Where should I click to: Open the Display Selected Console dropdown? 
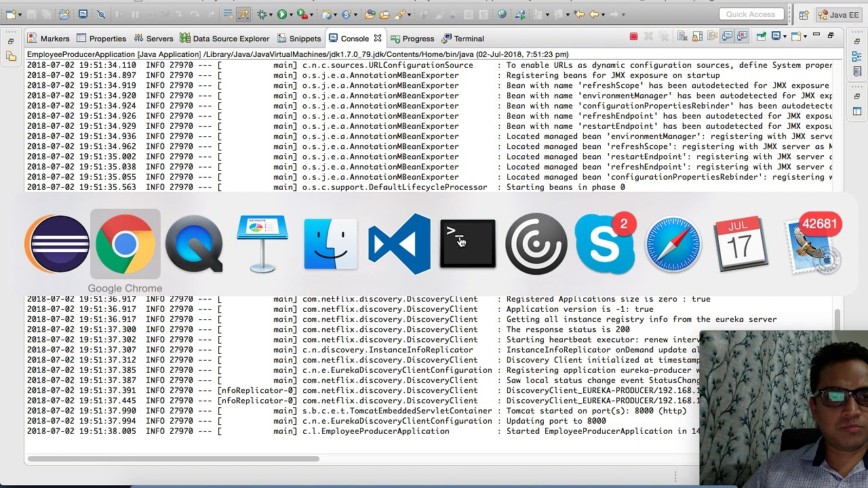[x=785, y=37]
